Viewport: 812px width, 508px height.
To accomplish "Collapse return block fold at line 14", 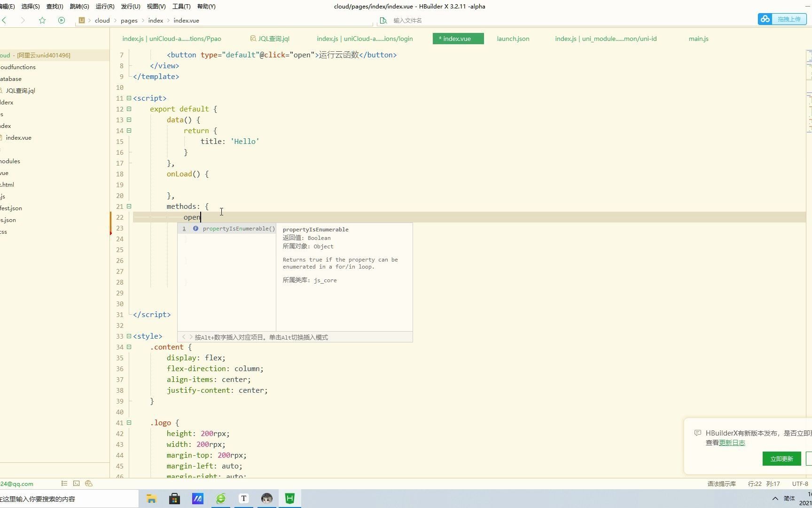I will coord(129,130).
